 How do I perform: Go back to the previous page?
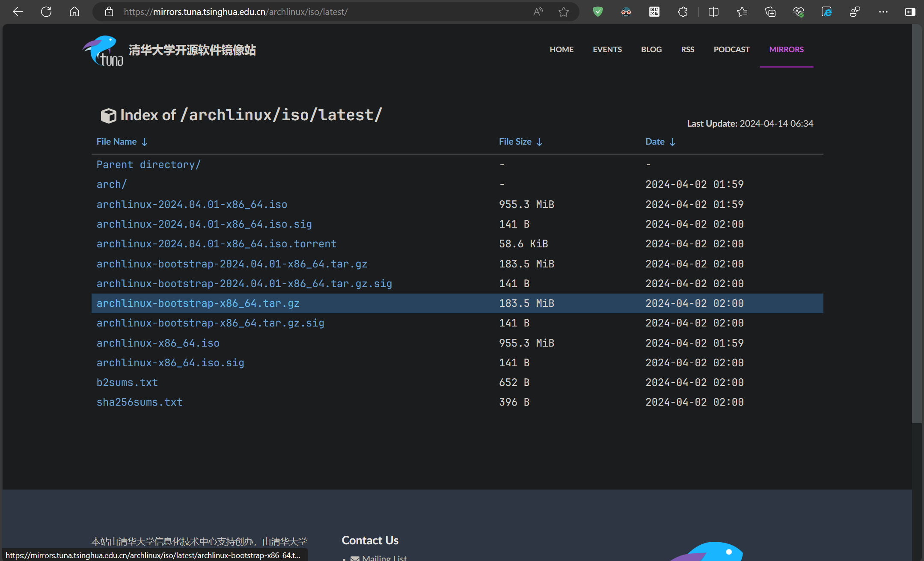point(18,12)
